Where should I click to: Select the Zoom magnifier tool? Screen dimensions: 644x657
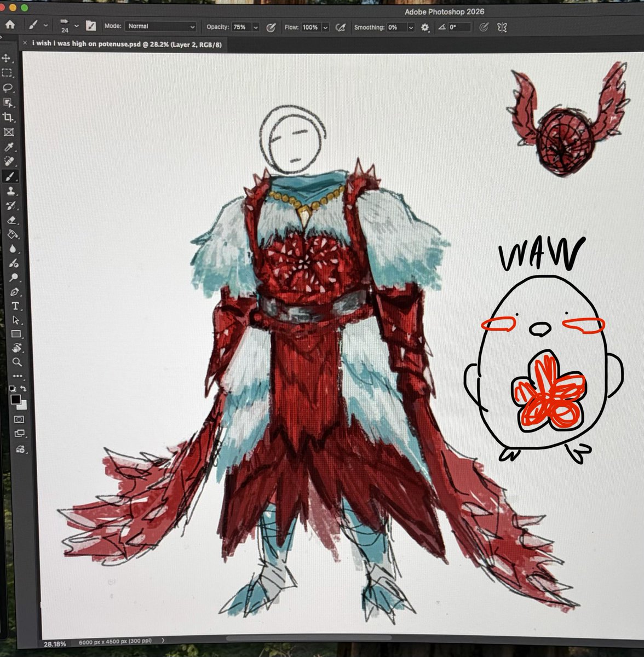(x=17, y=362)
